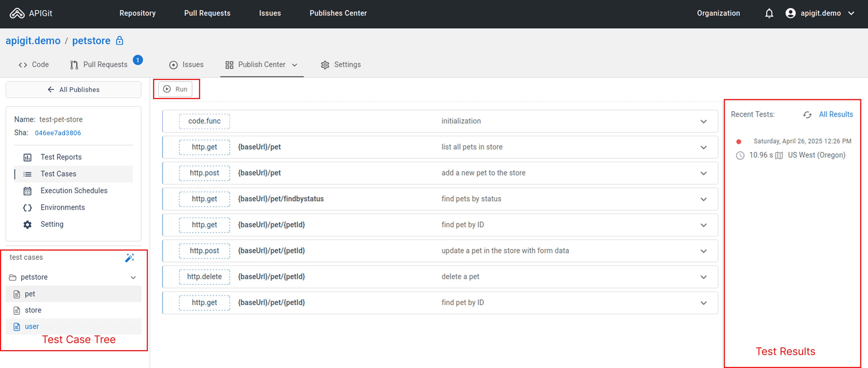Expand the initialization code.func step
Screen dimensions: 868x368
704,122
